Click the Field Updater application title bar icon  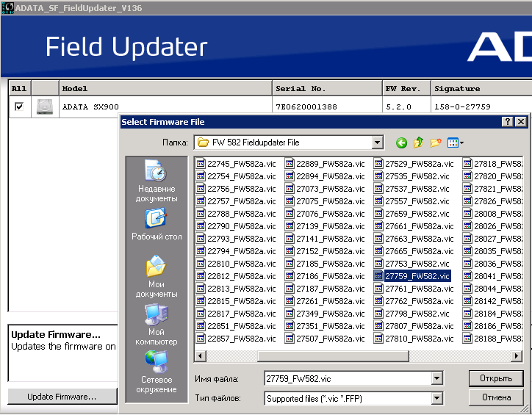pyautogui.click(x=8, y=8)
